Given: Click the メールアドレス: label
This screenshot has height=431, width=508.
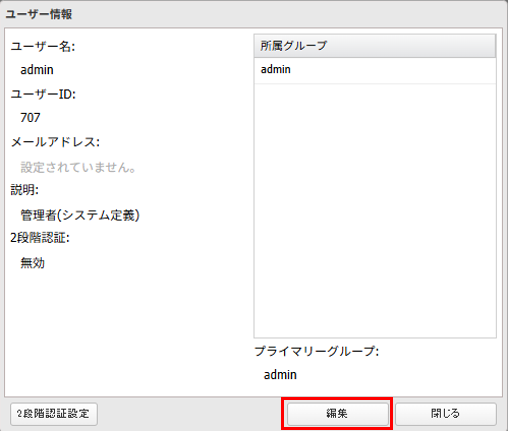Looking at the screenshot, I should tap(55, 142).
